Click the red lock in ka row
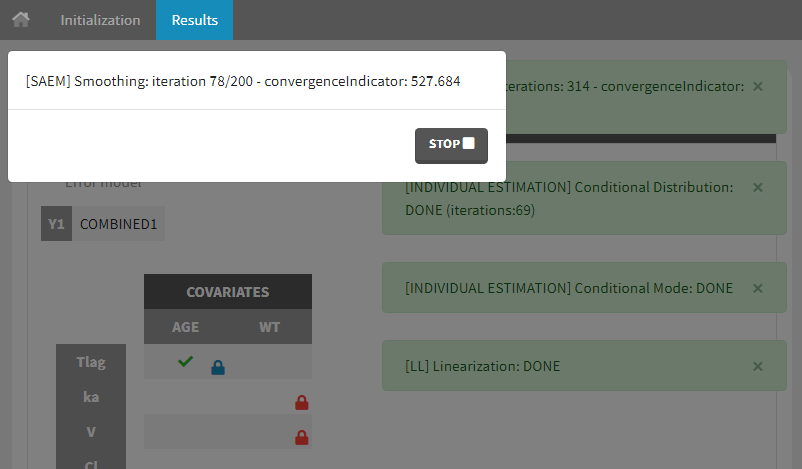Image resolution: width=802 pixels, height=469 pixels. click(301, 402)
